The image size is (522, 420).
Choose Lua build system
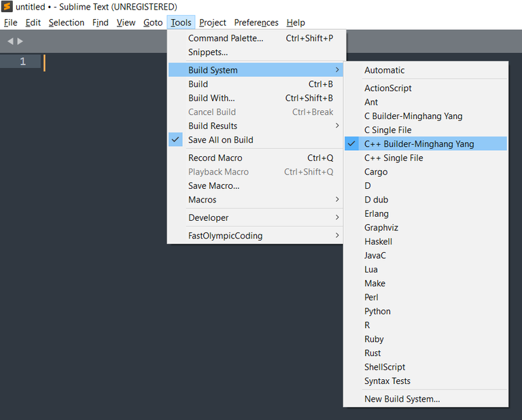click(425, 269)
